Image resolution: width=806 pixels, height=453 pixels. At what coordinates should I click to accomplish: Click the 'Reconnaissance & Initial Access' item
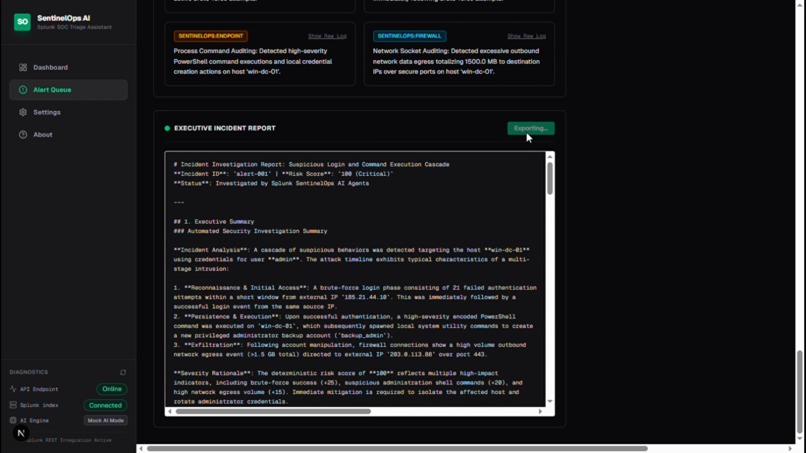click(355, 297)
